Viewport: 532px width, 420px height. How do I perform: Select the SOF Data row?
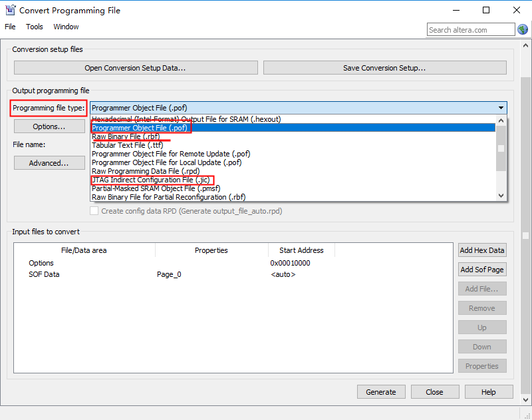tap(44, 274)
